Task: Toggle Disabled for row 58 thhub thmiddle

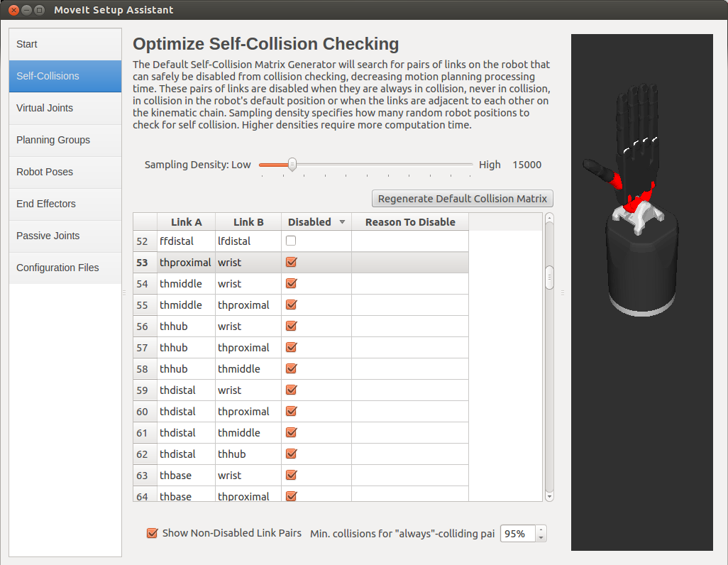Action: pos(291,369)
